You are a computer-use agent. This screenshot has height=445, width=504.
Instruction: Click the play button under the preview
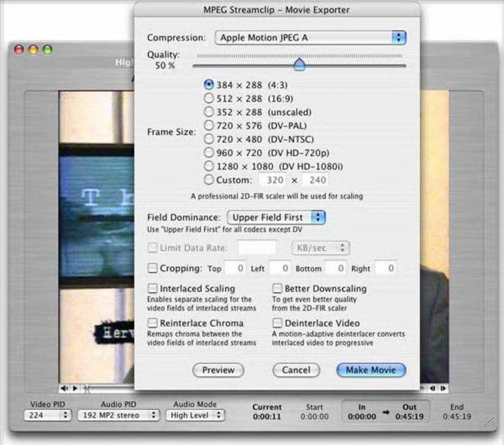75,389
